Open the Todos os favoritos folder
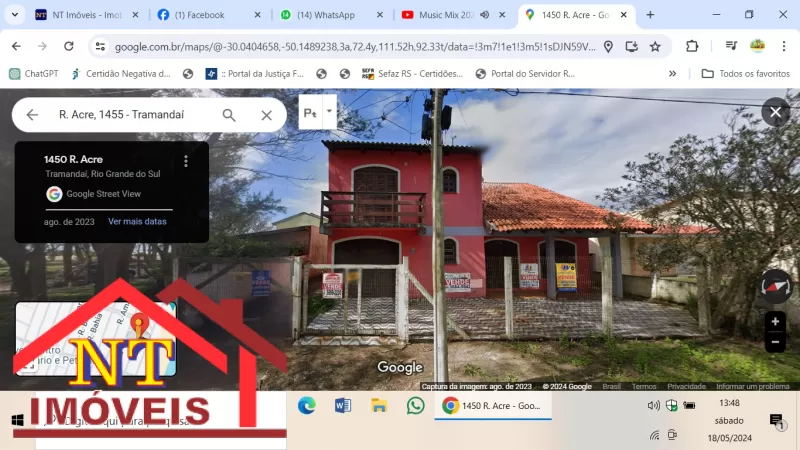This screenshot has width=800, height=450. tap(745, 73)
